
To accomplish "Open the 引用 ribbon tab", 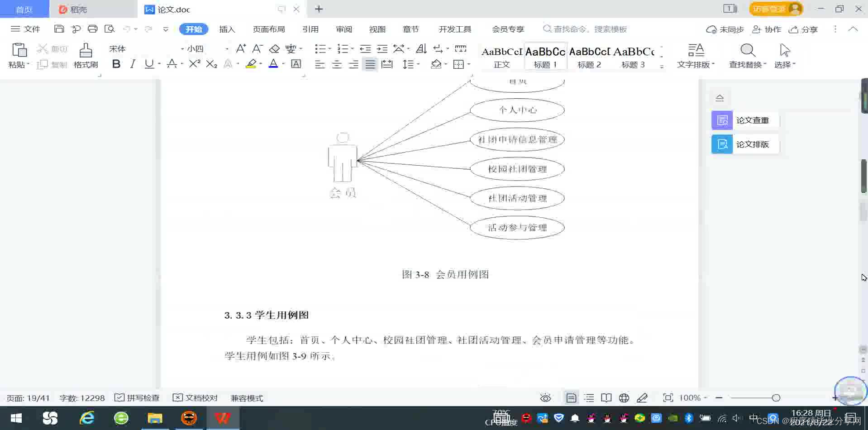I will point(310,29).
